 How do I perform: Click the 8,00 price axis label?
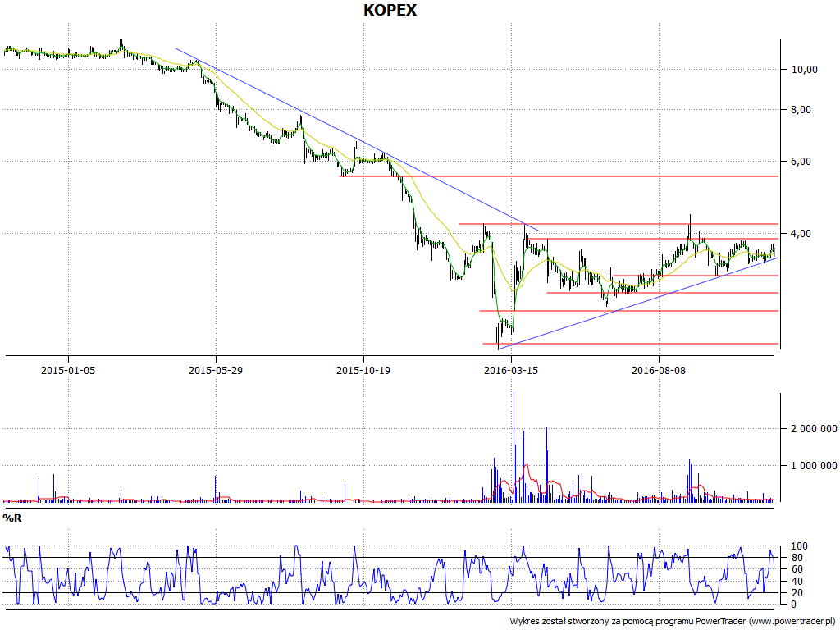tap(801, 110)
